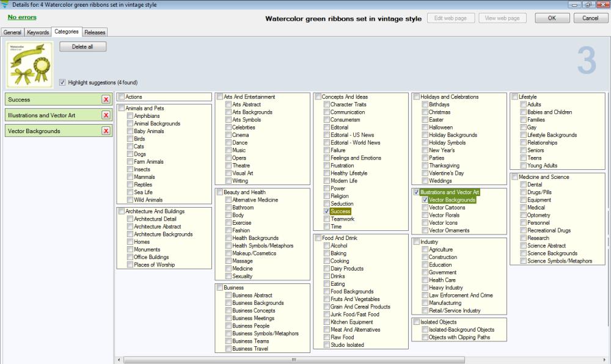Uncheck the Success category checkbox
This screenshot has height=364, width=611.
coord(326,211)
